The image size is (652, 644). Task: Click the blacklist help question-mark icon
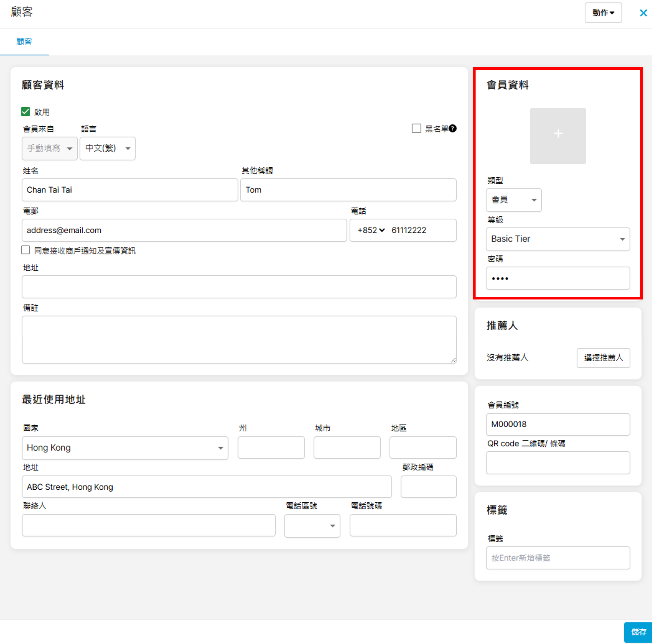pyautogui.click(x=452, y=129)
